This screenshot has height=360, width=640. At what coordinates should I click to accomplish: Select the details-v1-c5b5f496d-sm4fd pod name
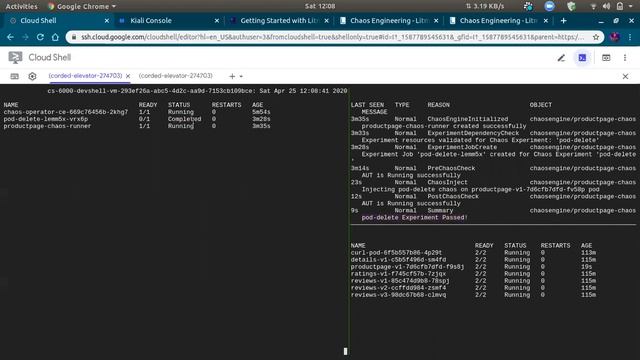pyautogui.click(x=398, y=260)
